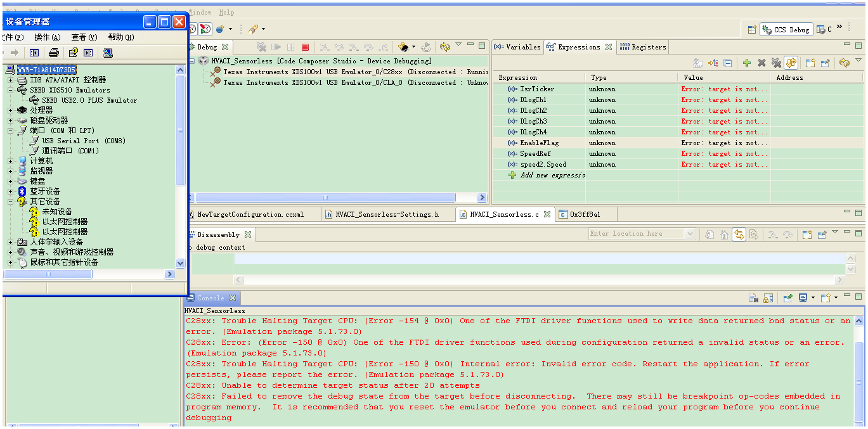
Task: Click in Enter location here field
Action: click(x=637, y=234)
